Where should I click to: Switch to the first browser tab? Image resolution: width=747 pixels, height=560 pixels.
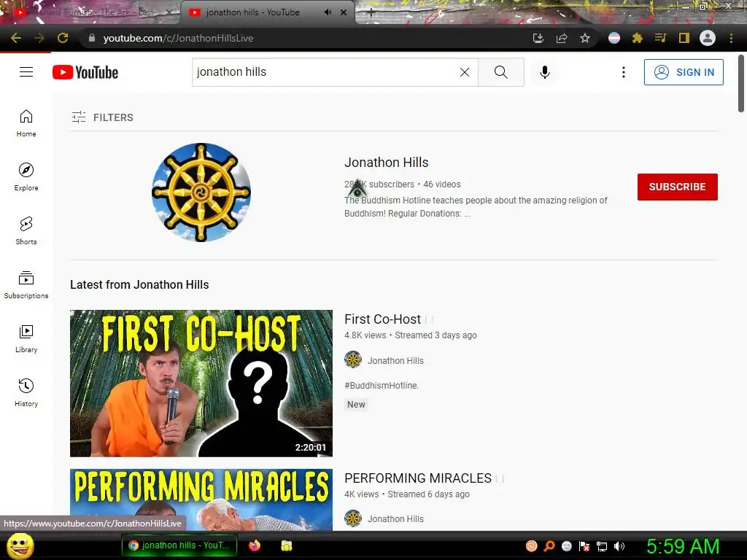click(90, 12)
